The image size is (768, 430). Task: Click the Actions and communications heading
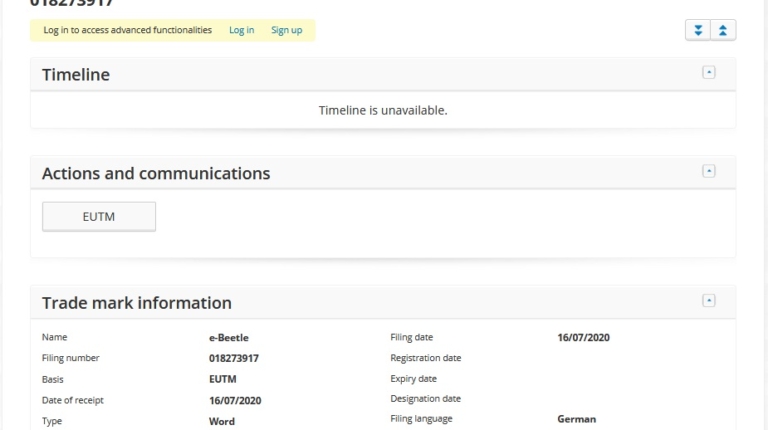(x=156, y=174)
